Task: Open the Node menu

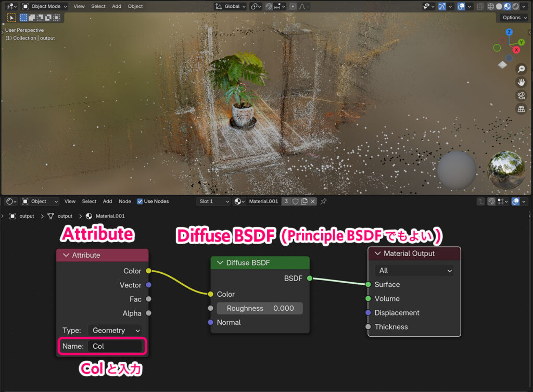Action: pyautogui.click(x=125, y=201)
